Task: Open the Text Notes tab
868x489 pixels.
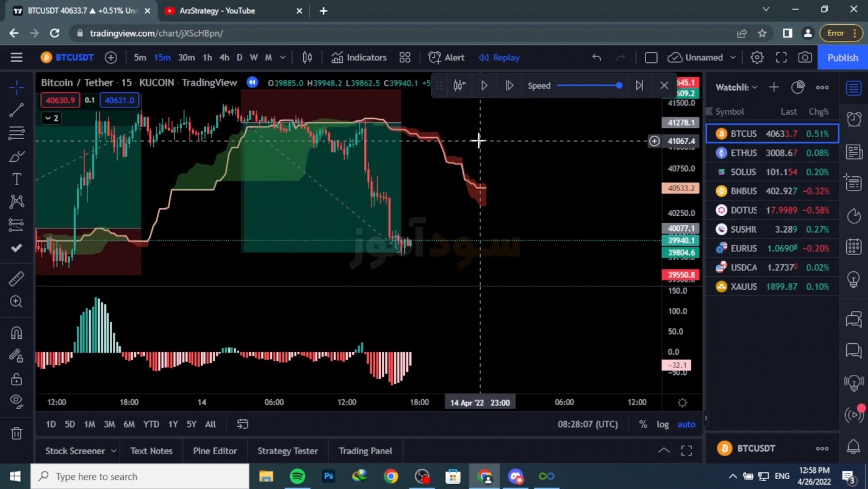Action: (x=151, y=451)
